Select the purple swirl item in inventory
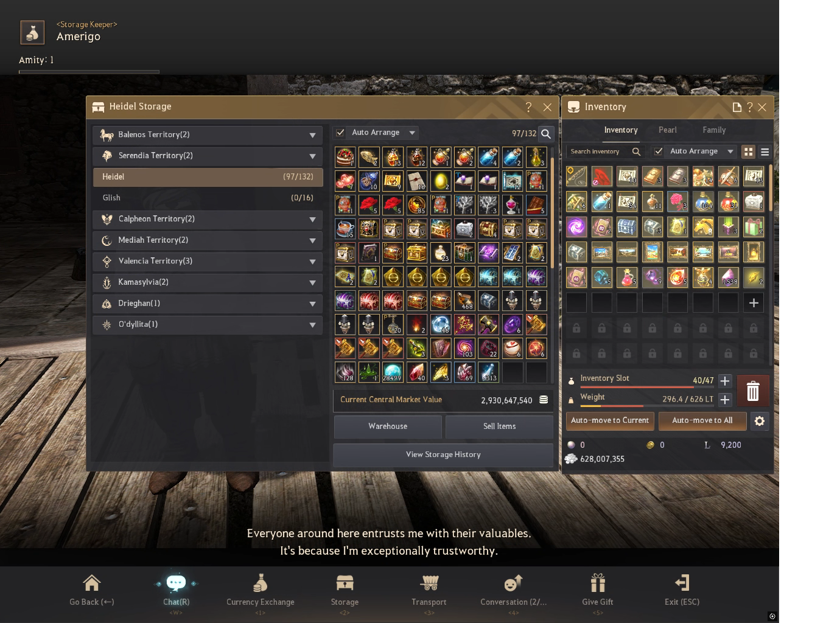 (576, 227)
